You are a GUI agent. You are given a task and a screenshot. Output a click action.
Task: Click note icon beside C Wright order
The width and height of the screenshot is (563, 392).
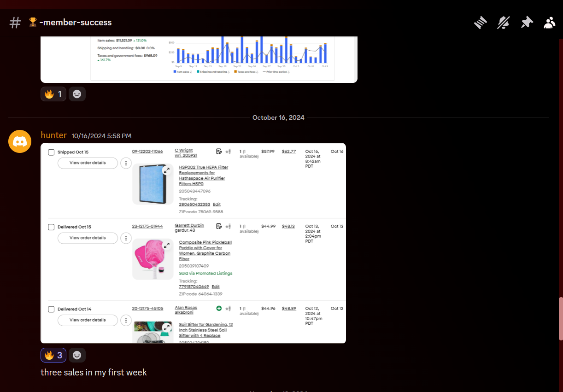[219, 151]
